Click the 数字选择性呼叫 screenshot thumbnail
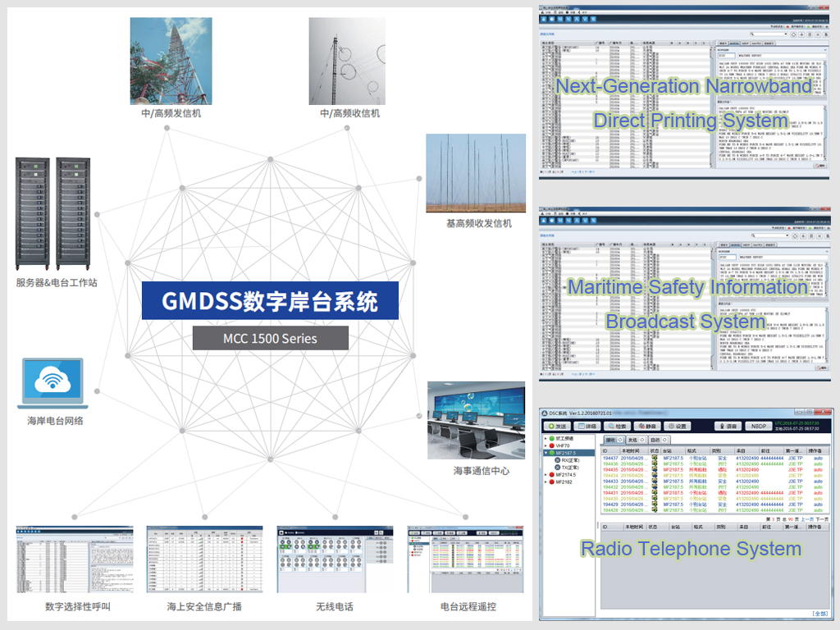Image resolution: width=840 pixels, height=630 pixels. [x=75, y=559]
